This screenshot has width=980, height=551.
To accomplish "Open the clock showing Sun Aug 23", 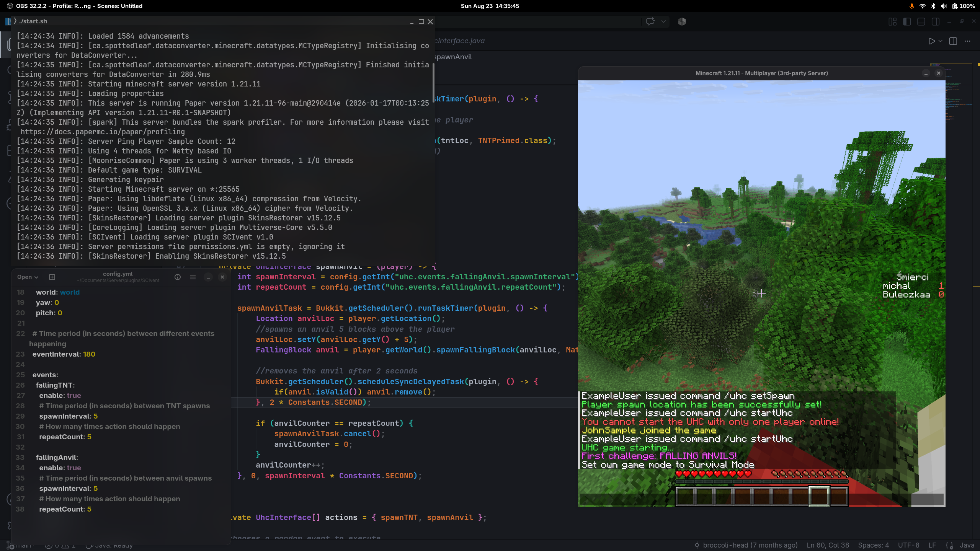I will [490, 6].
